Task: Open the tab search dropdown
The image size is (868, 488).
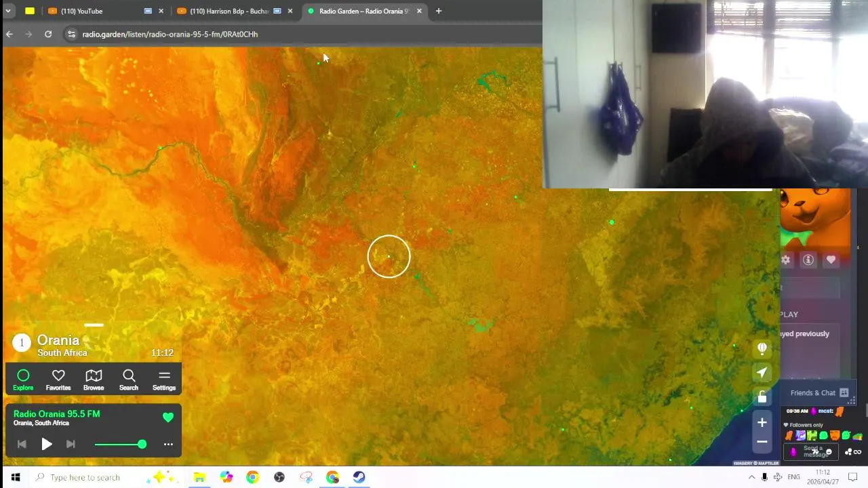Action: point(8,11)
